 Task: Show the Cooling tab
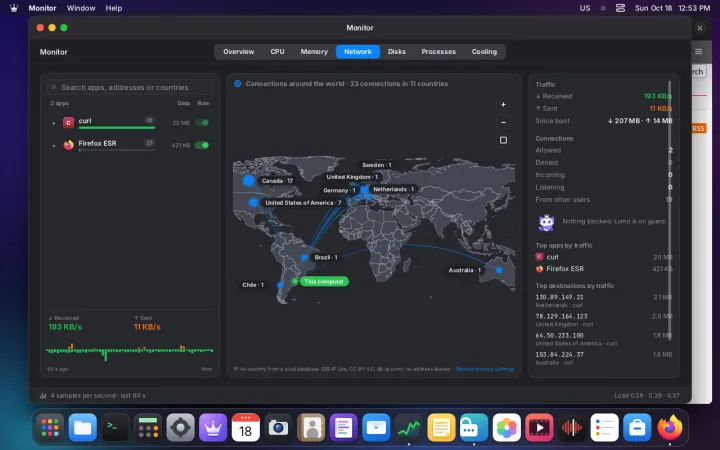pos(484,51)
